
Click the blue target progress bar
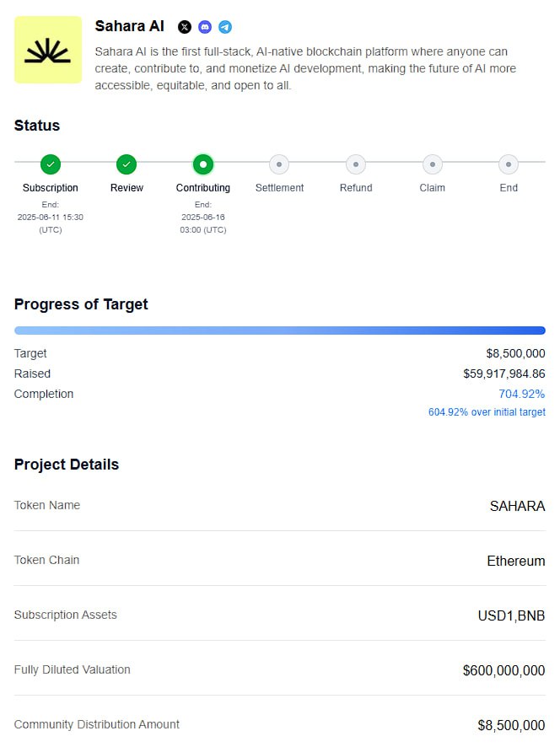[280, 331]
